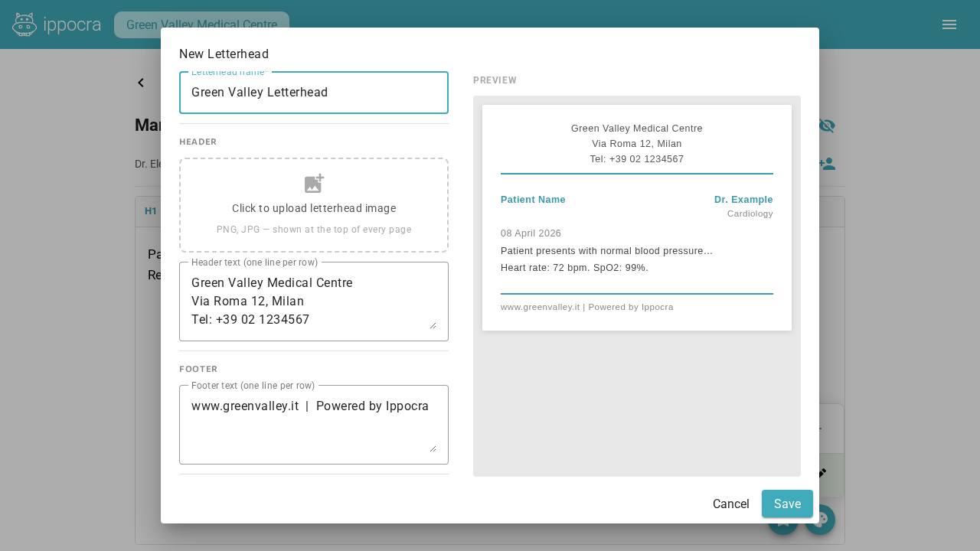Click the add person icon

coord(827,164)
